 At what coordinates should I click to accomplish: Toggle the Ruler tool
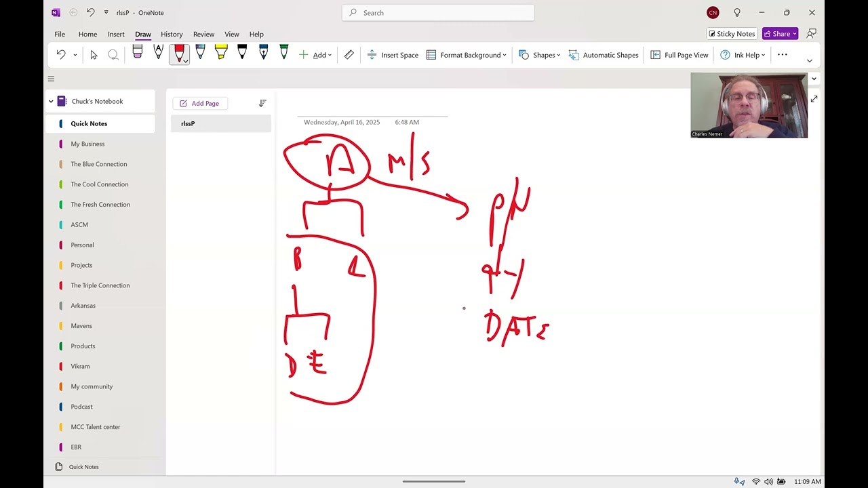[x=349, y=55]
